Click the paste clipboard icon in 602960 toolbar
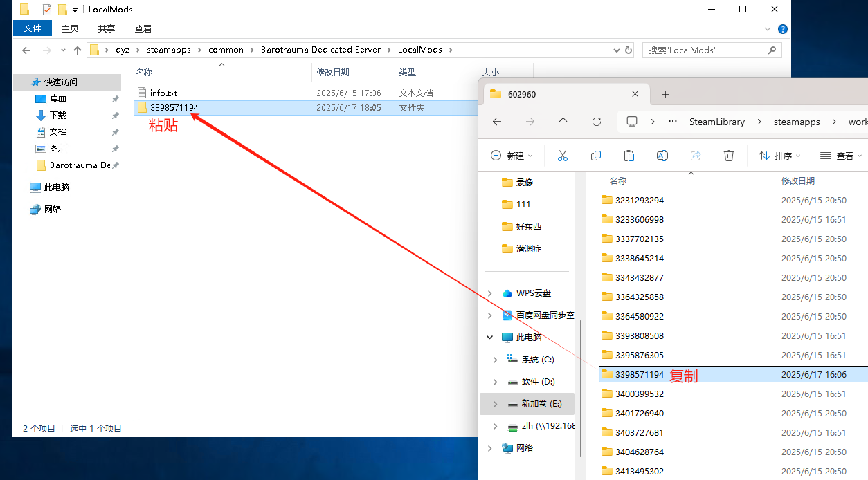This screenshot has height=480, width=868. 629,156
